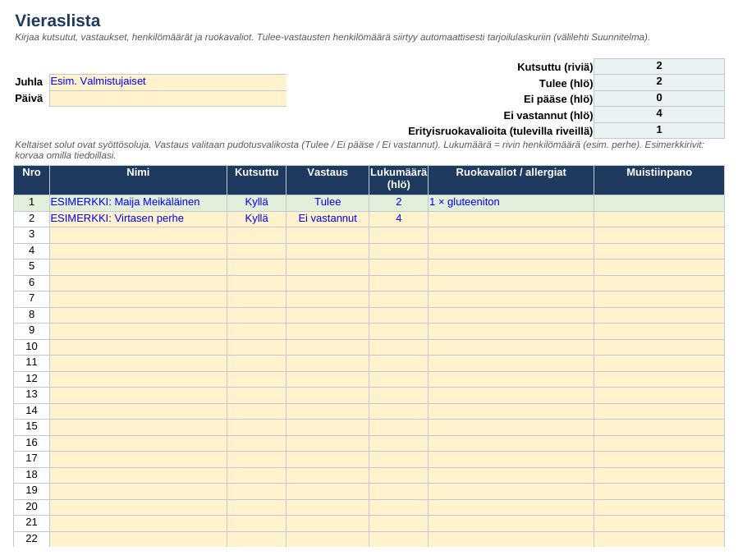Click the Muistiinpano cell in row 15

coord(659,427)
